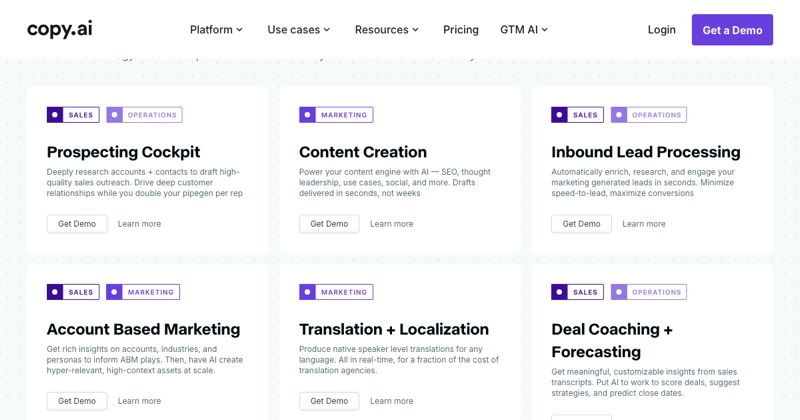Get Demo for Translation + Localization
Screen dimensions: 800x420
[x=329, y=401]
